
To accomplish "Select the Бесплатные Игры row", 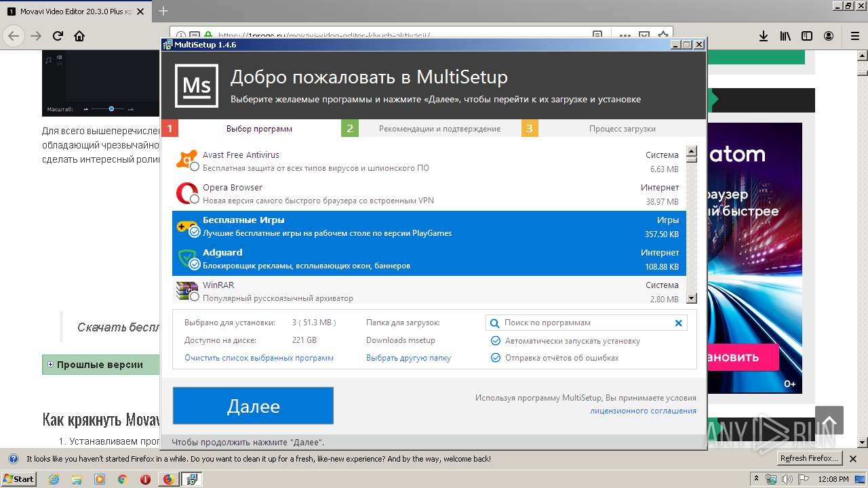I will tap(429, 226).
